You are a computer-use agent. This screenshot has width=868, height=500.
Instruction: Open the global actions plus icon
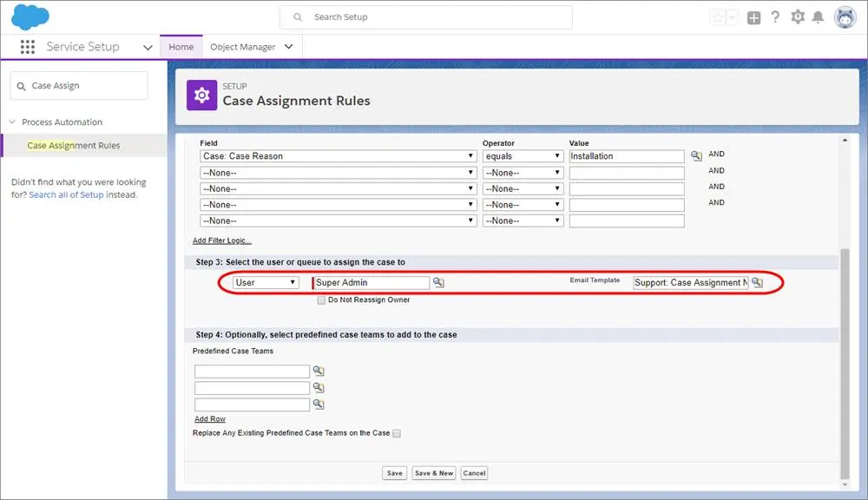click(753, 17)
